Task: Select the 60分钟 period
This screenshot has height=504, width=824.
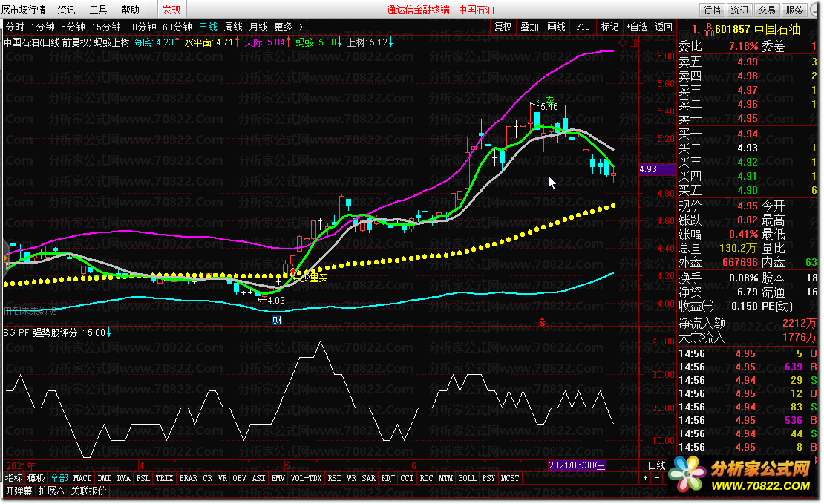Action: coord(177,27)
